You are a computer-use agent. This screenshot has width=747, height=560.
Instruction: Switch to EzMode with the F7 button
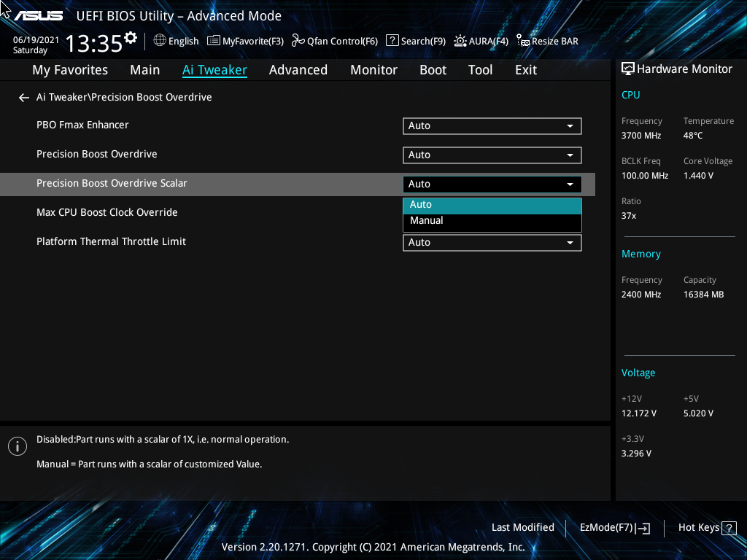pos(614,527)
